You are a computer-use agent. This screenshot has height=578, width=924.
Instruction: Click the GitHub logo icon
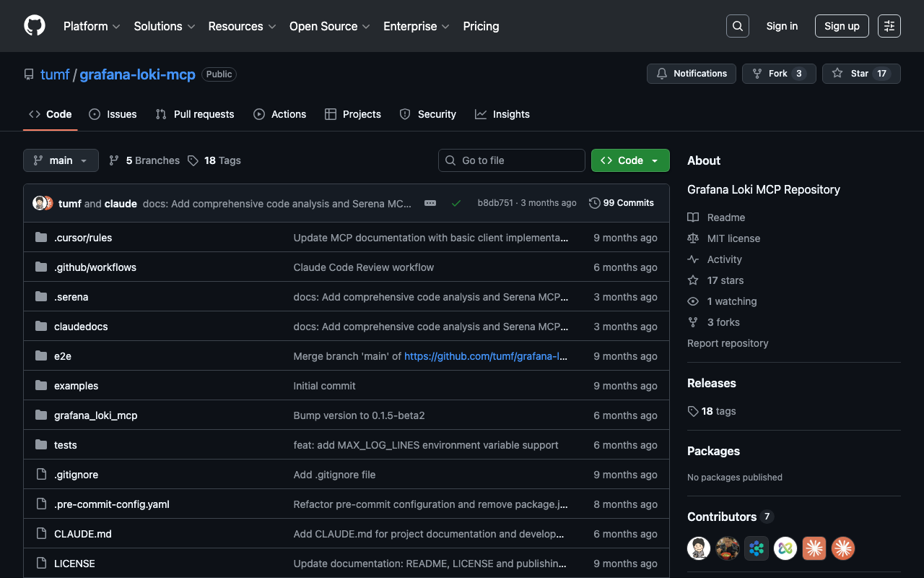coord(35,26)
